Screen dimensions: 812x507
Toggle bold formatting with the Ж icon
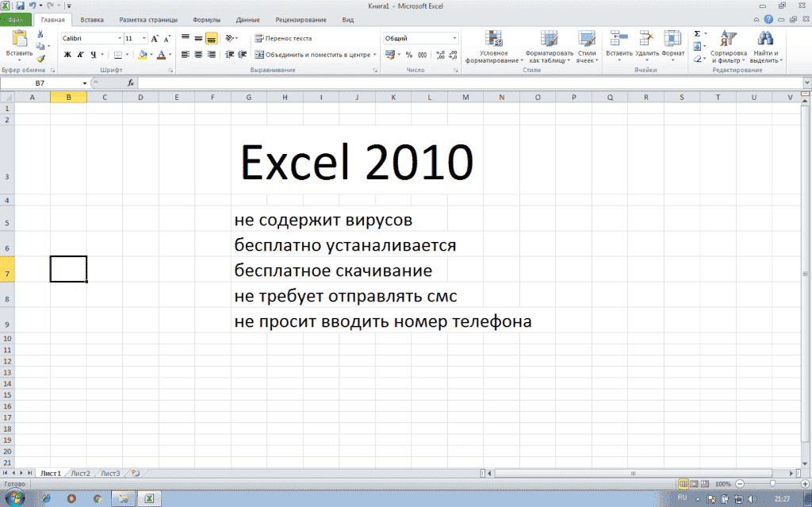pyautogui.click(x=68, y=54)
